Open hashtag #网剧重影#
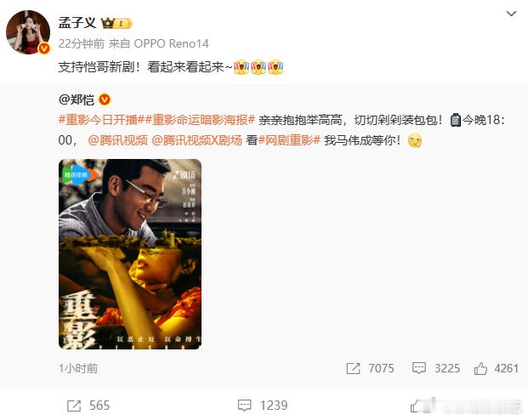528x420 pixels. [x=289, y=140]
